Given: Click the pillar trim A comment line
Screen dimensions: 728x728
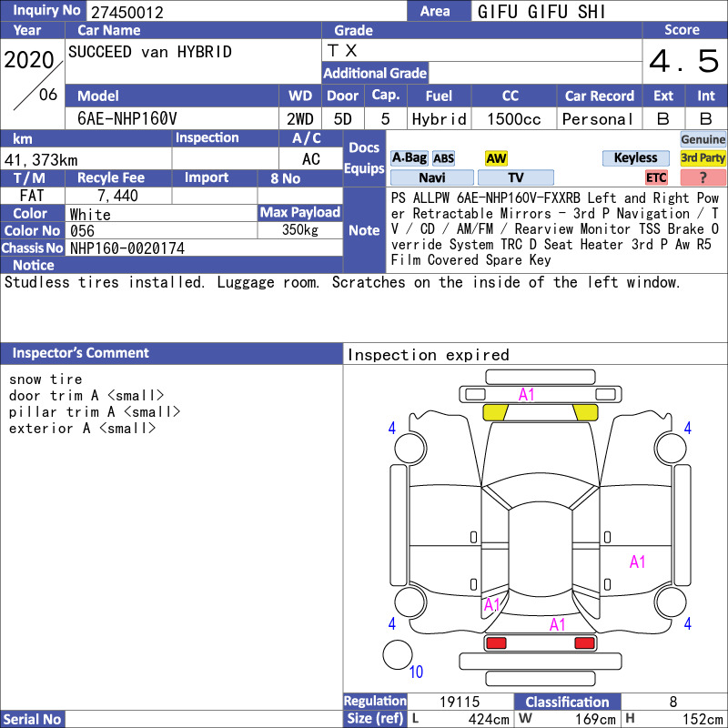Looking at the screenshot, I should 95,412.
